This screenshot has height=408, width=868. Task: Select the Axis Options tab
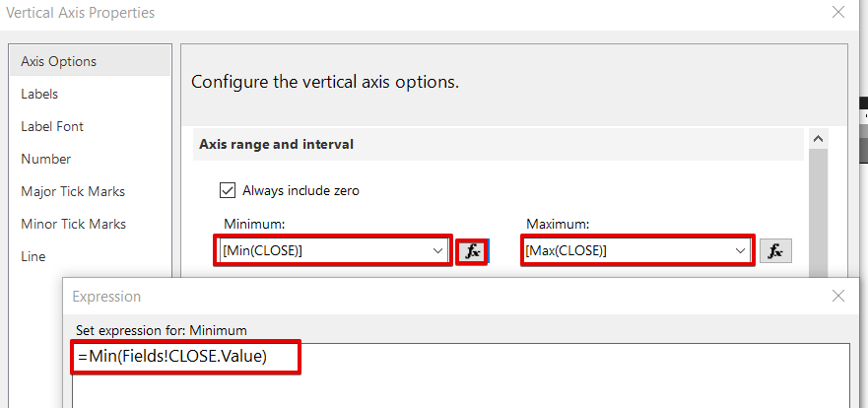coord(59,61)
